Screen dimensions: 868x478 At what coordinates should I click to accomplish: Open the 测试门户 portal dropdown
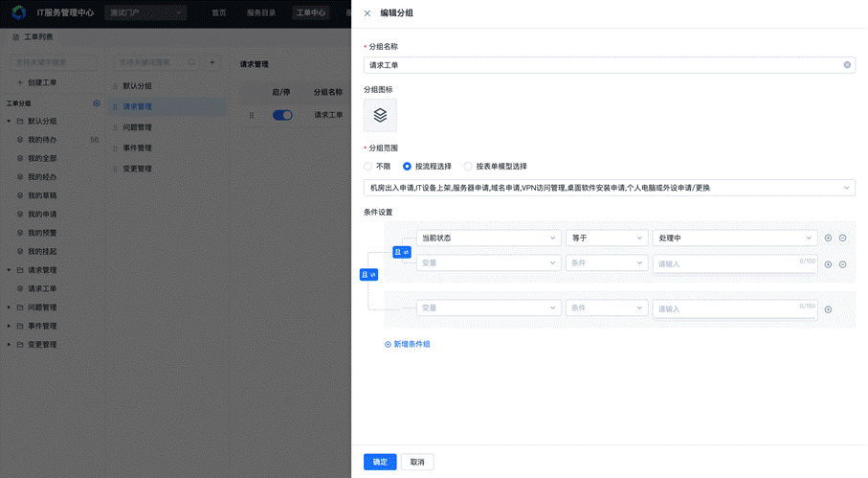[x=145, y=12]
